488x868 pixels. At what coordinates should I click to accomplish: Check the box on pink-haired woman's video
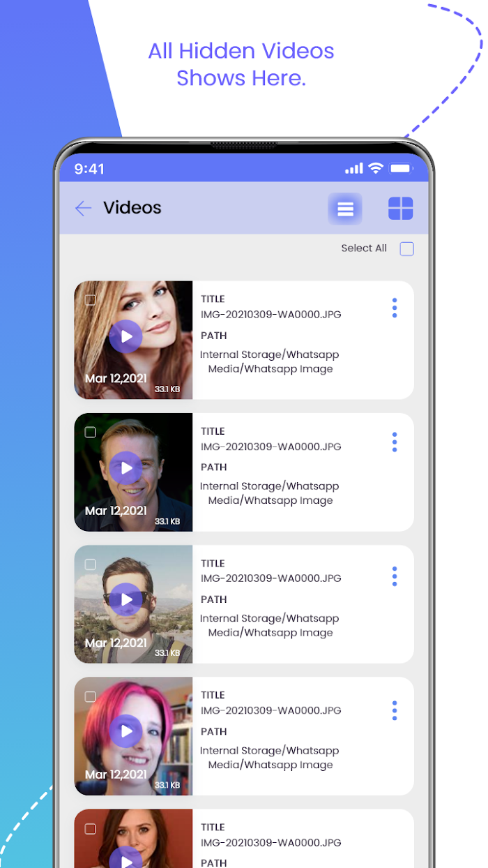(90, 696)
